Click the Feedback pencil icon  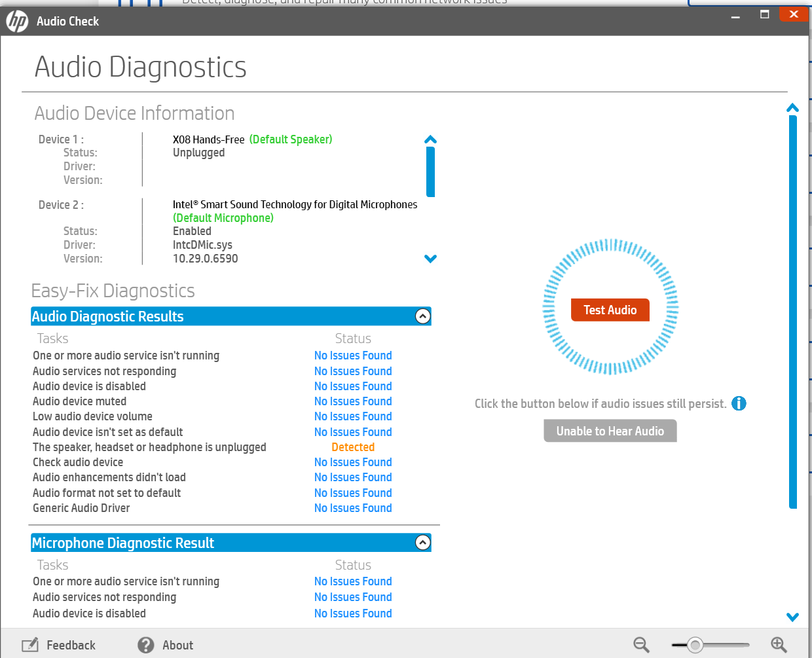click(x=30, y=645)
